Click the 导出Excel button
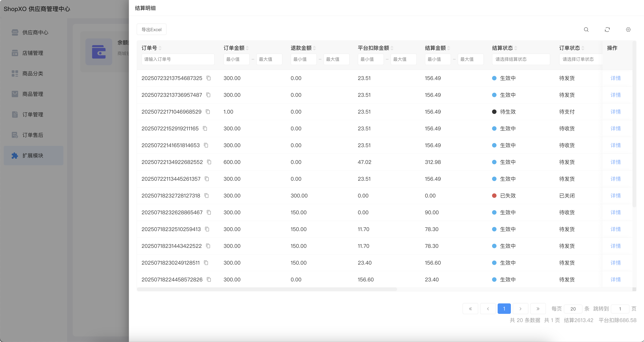The image size is (644, 342). coord(152,29)
